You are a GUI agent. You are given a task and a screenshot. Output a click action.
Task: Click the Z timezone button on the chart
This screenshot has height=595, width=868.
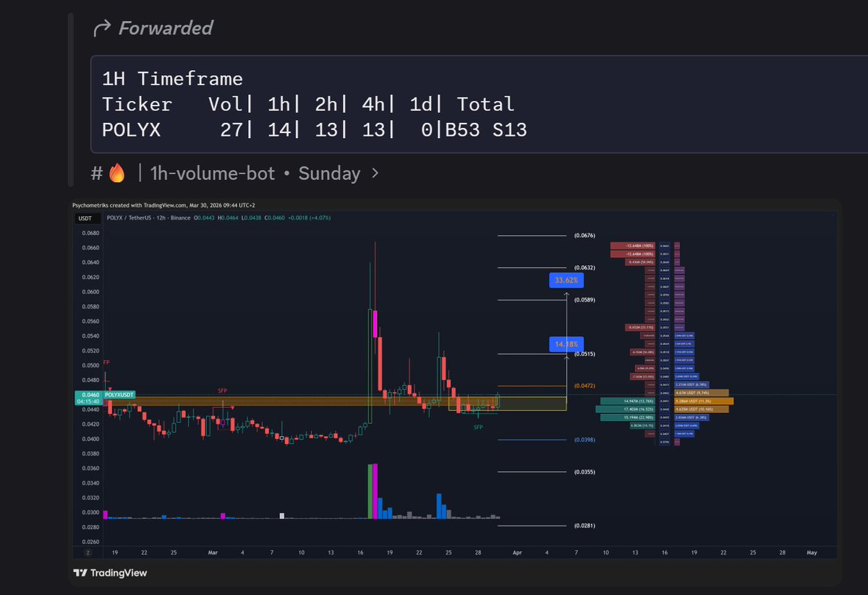(88, 552)
